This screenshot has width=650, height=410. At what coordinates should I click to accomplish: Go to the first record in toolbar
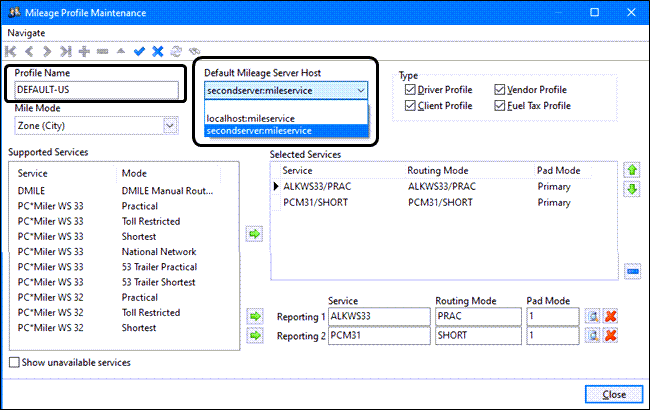11,50
